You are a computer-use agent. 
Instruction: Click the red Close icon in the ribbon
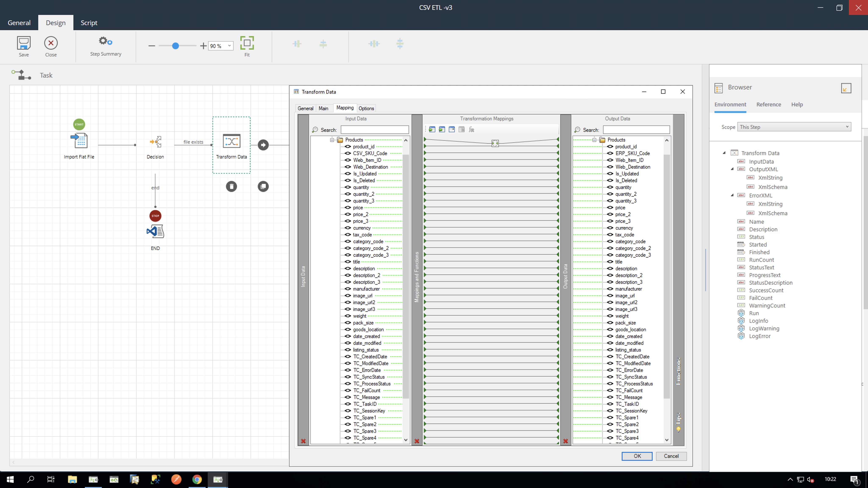tap(51, 43)
